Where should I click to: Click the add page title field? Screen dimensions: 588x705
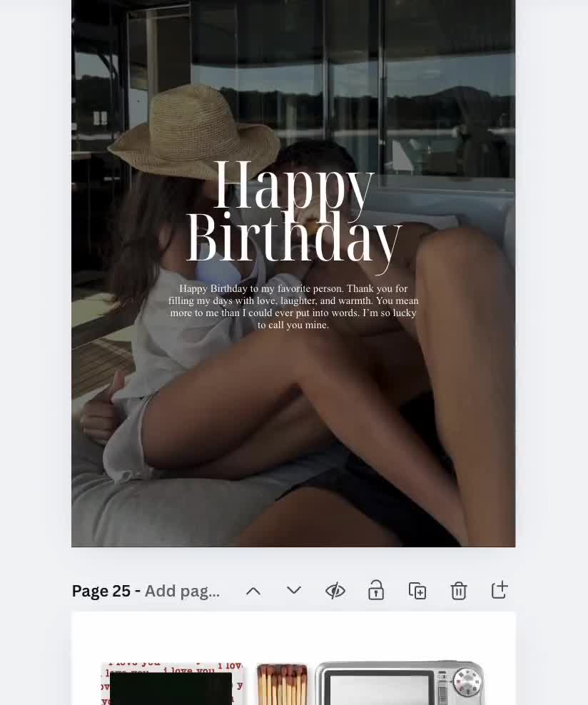coord(182,590)
